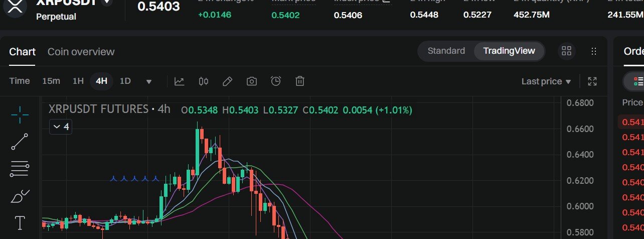The image size is (644, 239).
Task: Select the 15m timeframe
Action: pyautogui.click(x=51, y=81)
